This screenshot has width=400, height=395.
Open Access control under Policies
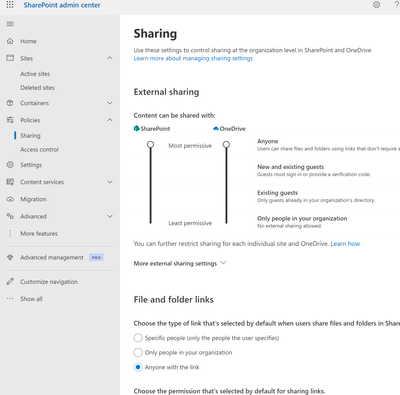click(39, 150)
